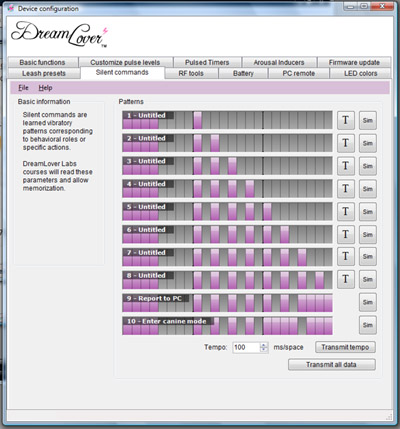The height and width of the screenshot is (429, 400).
Task: Click the T button for pattern 6
Action: coord(346,234)
